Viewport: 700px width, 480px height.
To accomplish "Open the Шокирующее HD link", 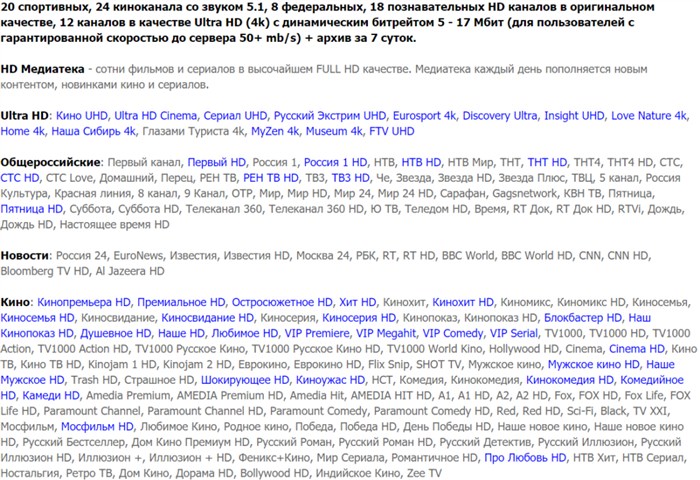I will pyautogui.click(x=245, y=380).
